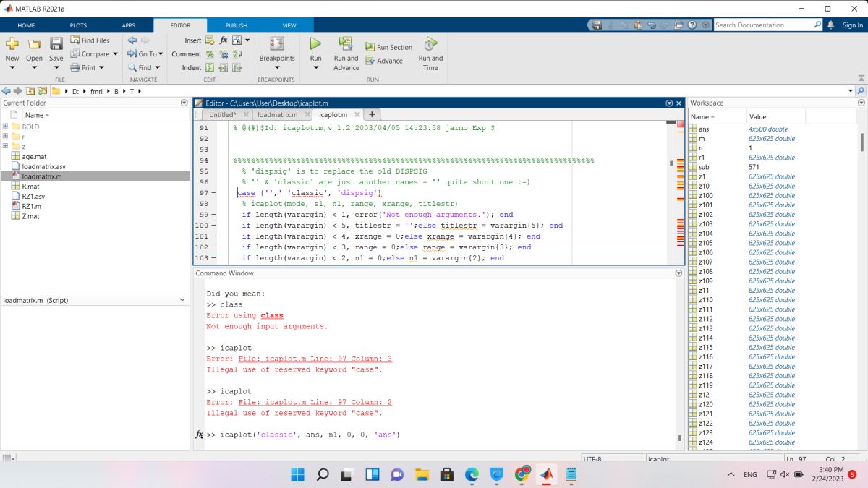Click the search icon in Search Documentation
Image resolution: width=868 pixels, height=488 pixels.
point(817,25)
